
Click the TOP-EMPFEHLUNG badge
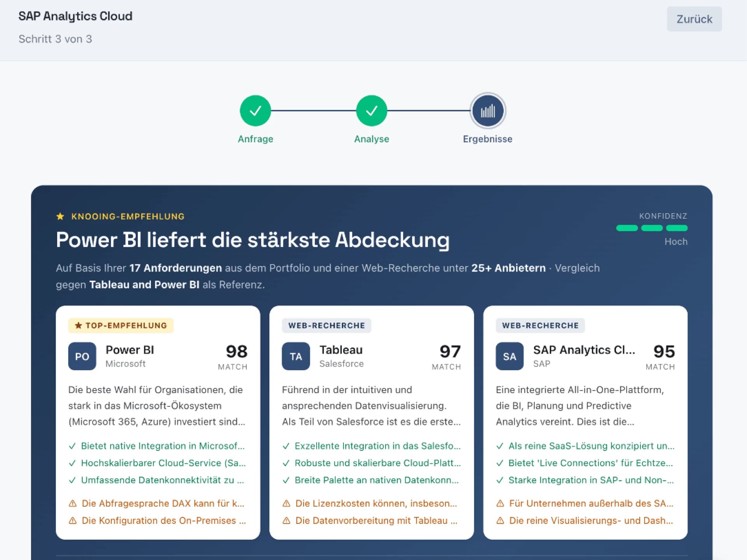tap(121, 325)
